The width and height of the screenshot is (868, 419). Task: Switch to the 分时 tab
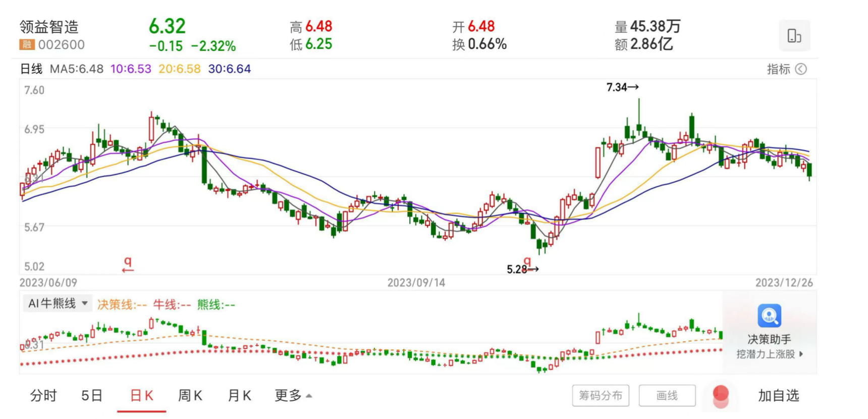[43, 395]
